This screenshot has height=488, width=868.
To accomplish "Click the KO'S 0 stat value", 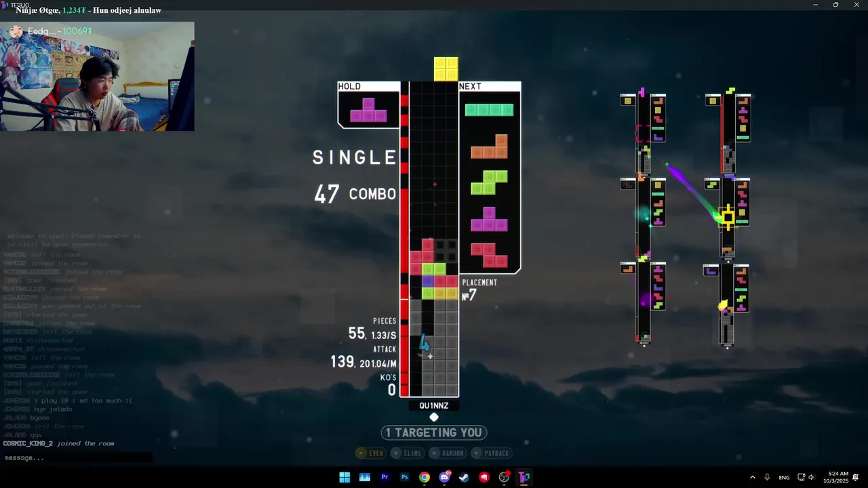I will tap(392, 390).
